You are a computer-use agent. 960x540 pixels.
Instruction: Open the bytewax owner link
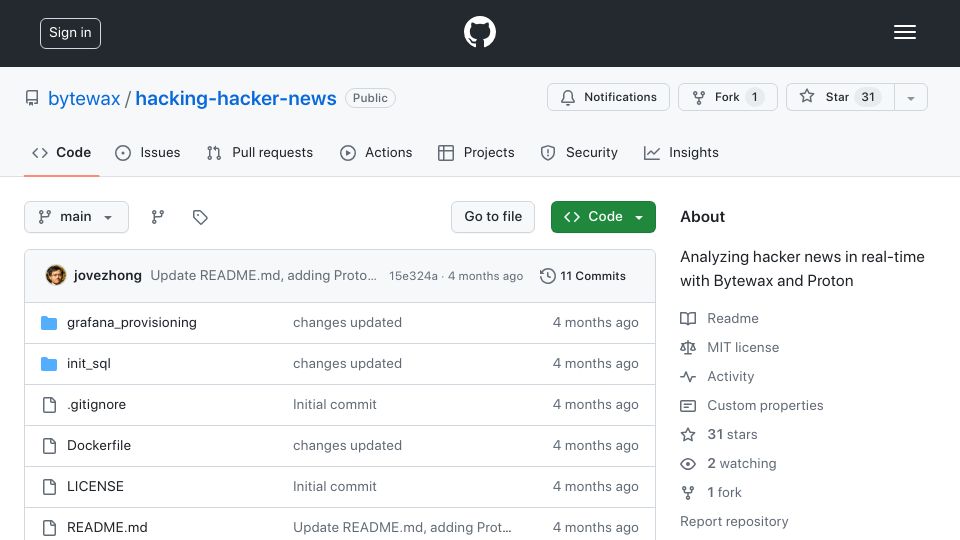(84, 99)
